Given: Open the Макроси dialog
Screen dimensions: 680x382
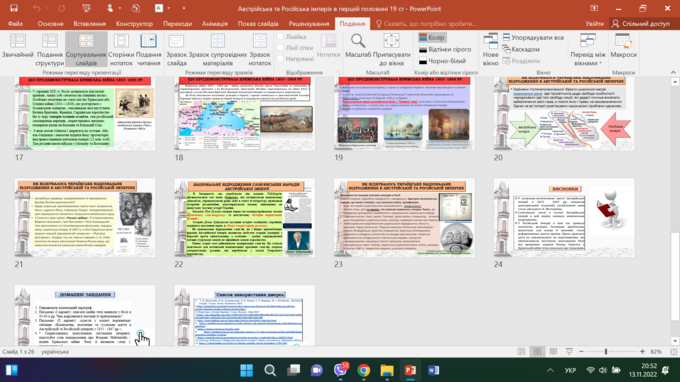Looking at the screenshot, I should 624,46.
